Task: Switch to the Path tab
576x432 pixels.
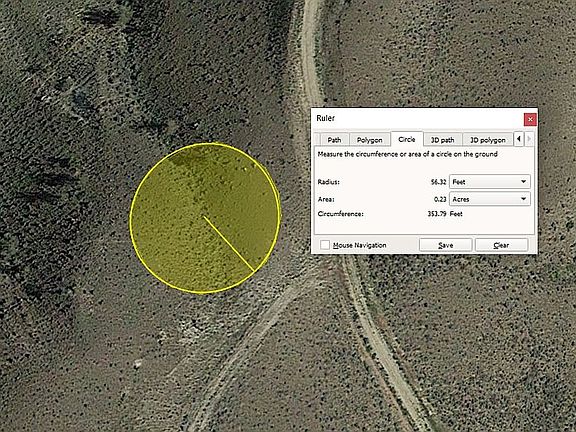Action: tap(334, 140)
